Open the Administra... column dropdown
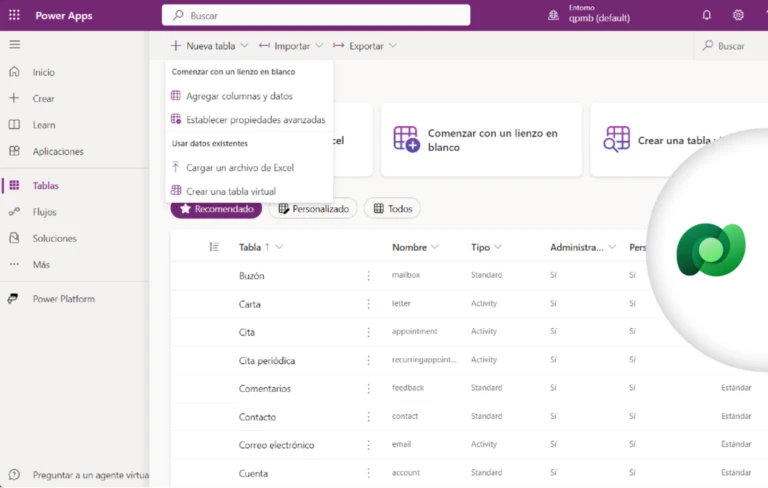Image resolution: width=768 pixels, height=488 pixels. coord(612,247)
